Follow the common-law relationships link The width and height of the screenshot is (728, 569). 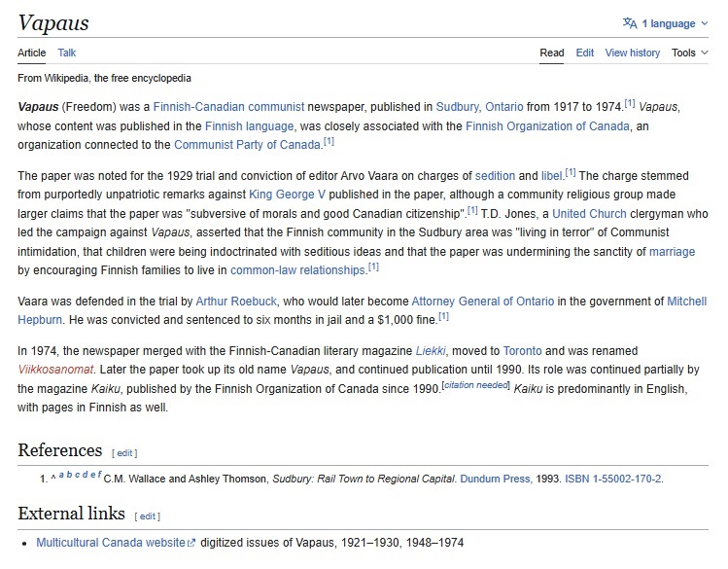297,270
